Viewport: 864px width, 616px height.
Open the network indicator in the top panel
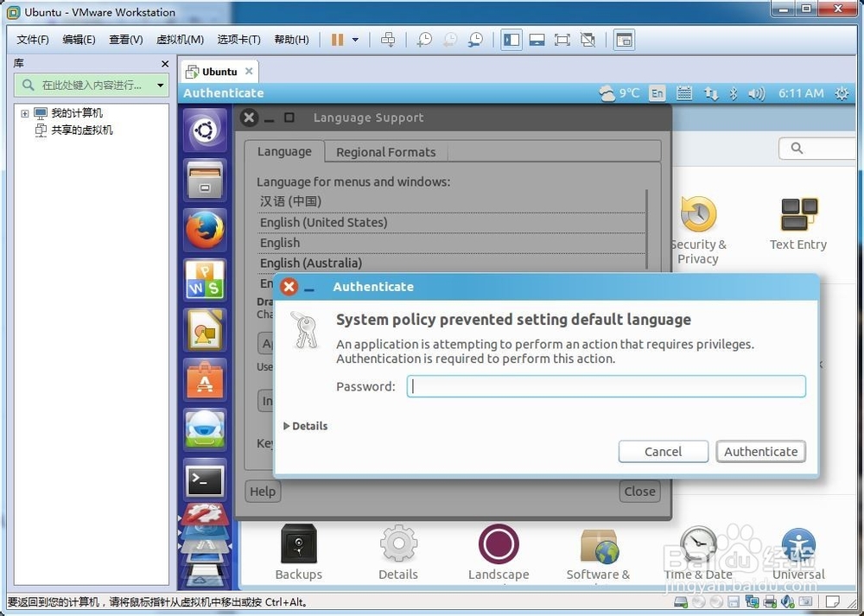pyautogui.click(x=711, y=93)
